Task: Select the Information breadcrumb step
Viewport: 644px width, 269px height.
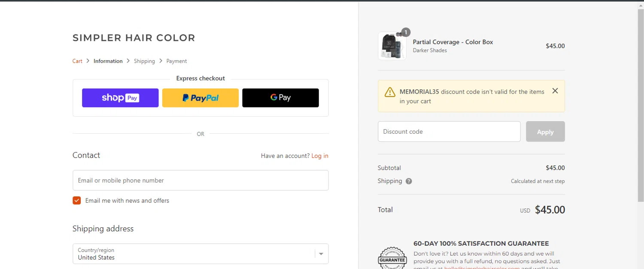Action: [x=108, y=61]
